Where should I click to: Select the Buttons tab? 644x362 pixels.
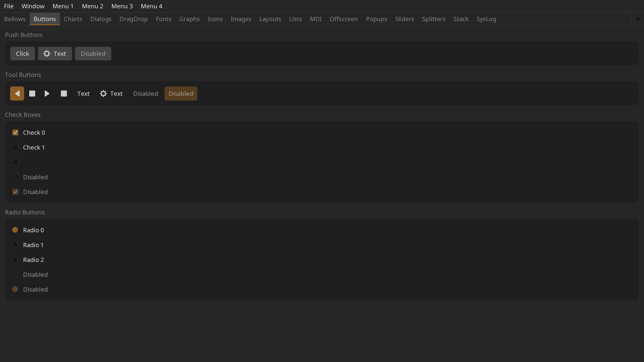point(45,19)
